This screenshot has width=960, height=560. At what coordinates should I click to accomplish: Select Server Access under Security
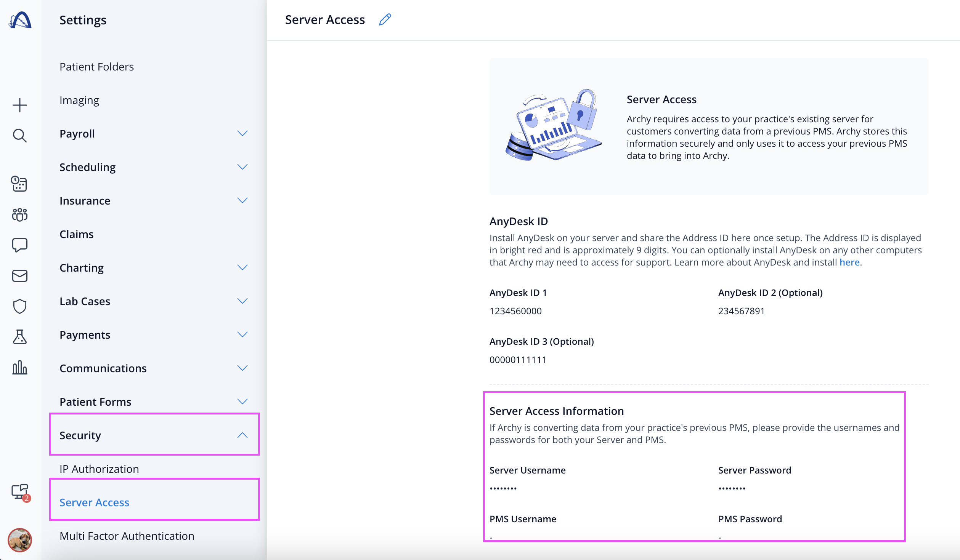(94, 502)
